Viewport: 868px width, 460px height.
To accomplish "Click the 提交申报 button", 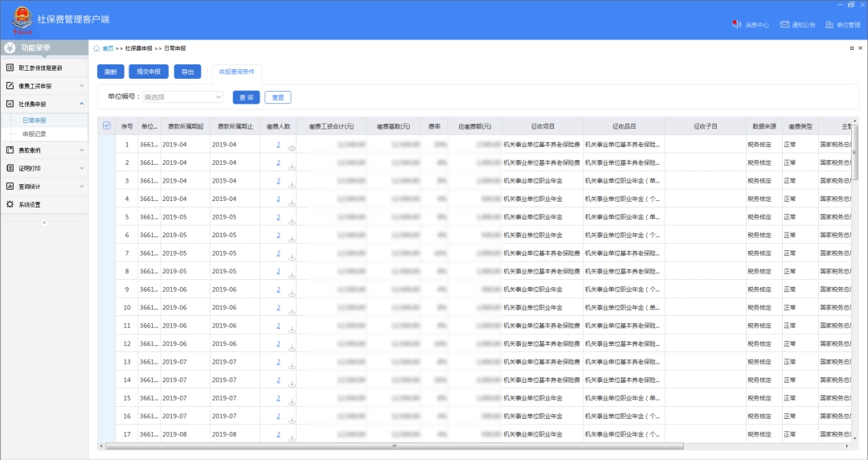I will pos(148,72).
